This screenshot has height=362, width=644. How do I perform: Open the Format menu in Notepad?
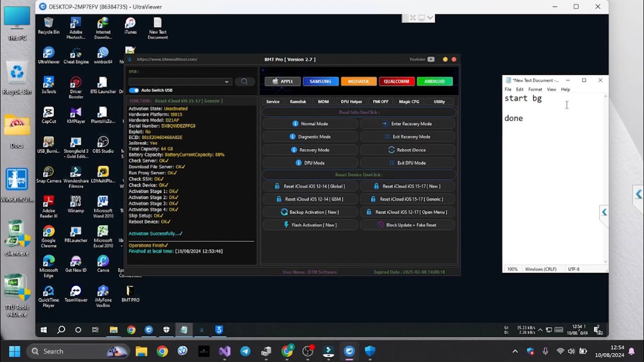coord(535,89)
